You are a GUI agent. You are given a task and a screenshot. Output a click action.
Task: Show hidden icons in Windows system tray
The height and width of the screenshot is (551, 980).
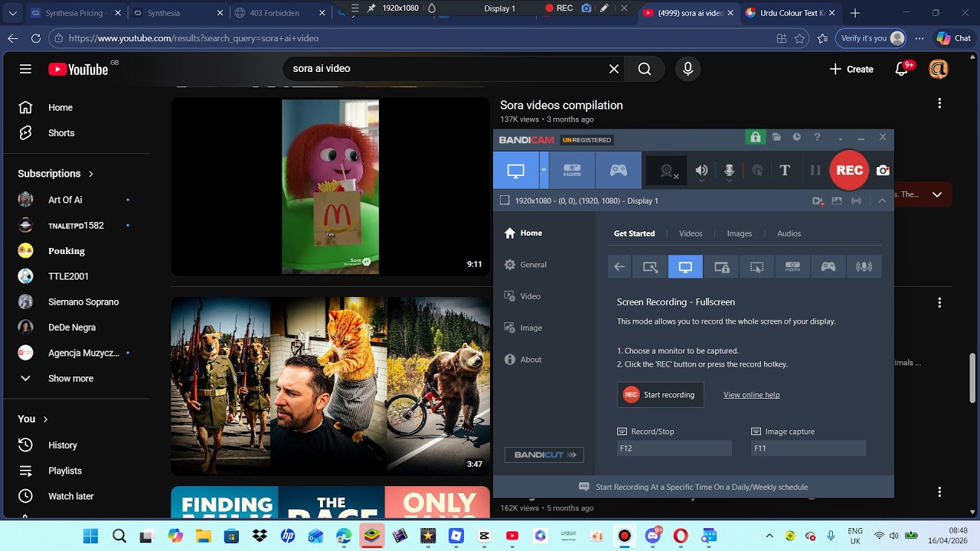click(x=769, y=536)
